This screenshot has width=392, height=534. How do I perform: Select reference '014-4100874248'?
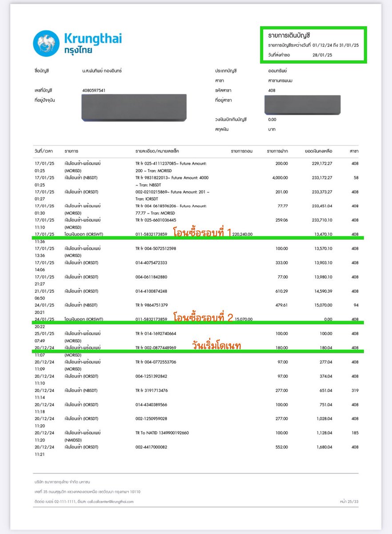(x=151, y=291)
